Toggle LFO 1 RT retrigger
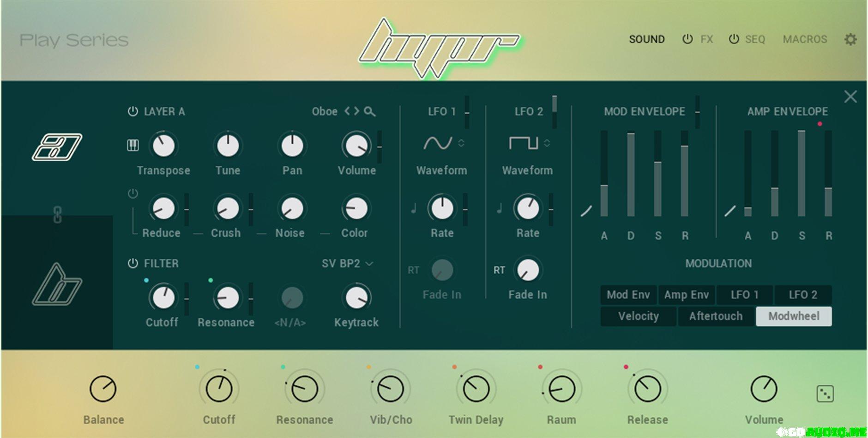The image size is (868, 438). pyautogui.click(x=413, y=270)
